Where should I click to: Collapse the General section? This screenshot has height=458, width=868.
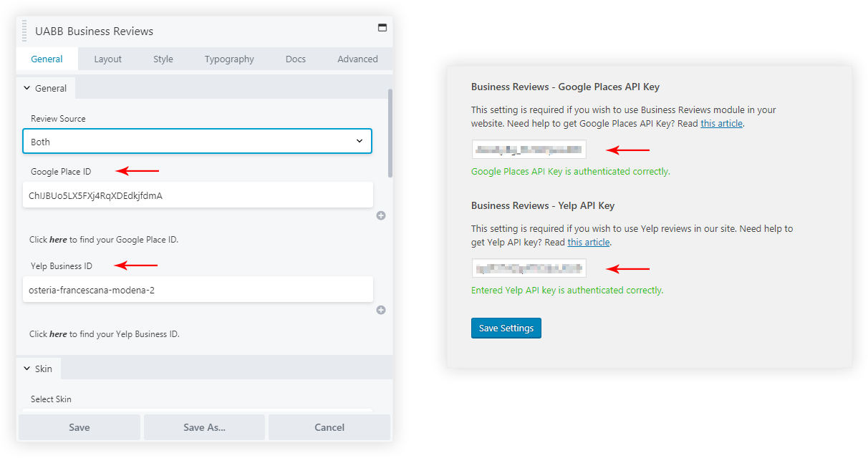45,88
